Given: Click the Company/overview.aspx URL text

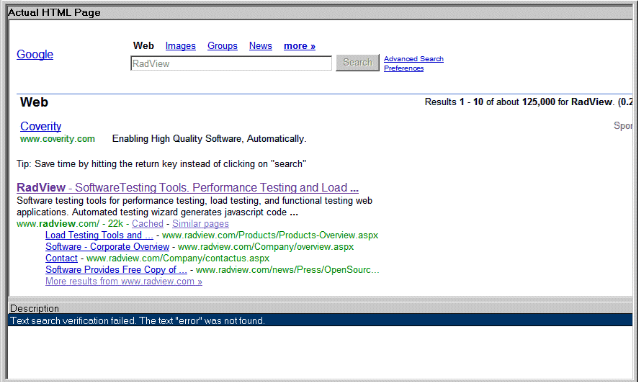Looking at the screenshot, I should point(266,247).
